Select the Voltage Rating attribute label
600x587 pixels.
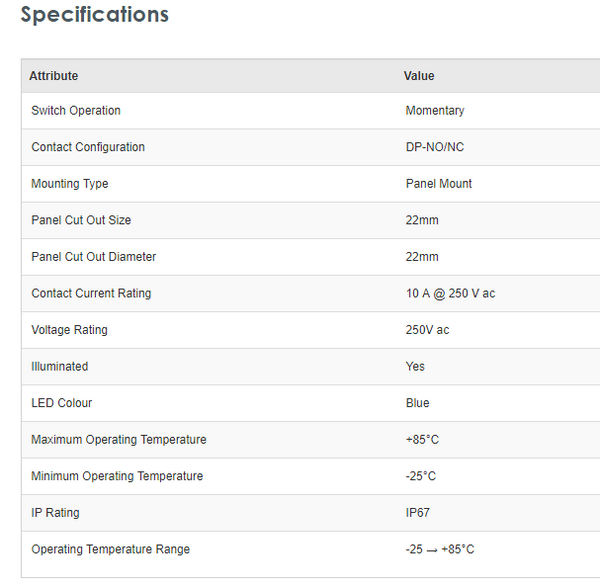point(69,330)
